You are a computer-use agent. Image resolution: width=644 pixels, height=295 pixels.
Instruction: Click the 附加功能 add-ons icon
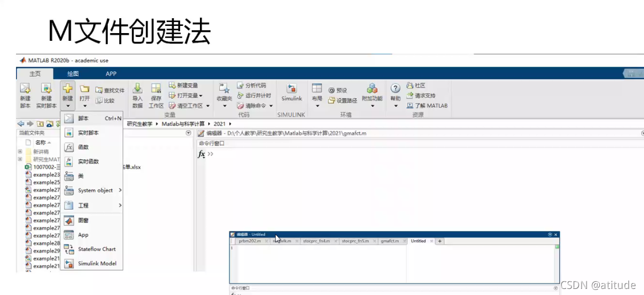coord(372,89)
